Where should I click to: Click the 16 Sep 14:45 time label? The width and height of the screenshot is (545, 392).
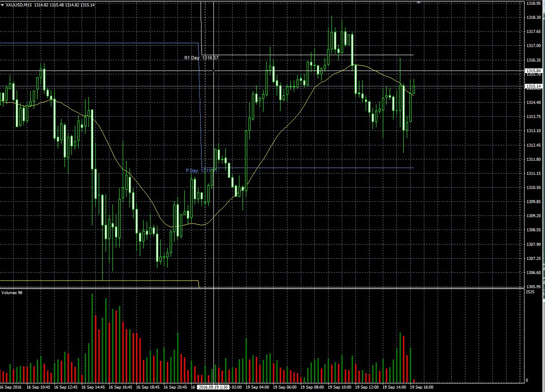[93, 387]
